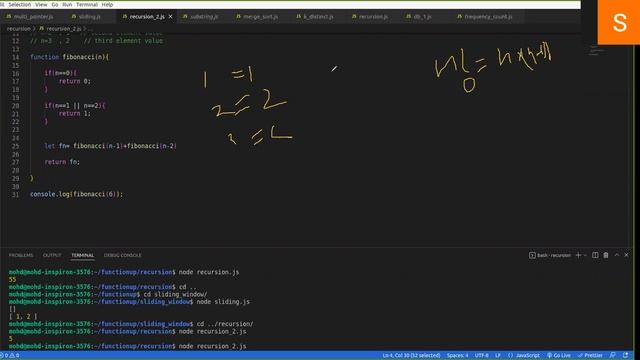Select the TERMINAL panel tab
Image resolution: width=640 pixels, height=360 pixels.
click(x=82, y=255)
